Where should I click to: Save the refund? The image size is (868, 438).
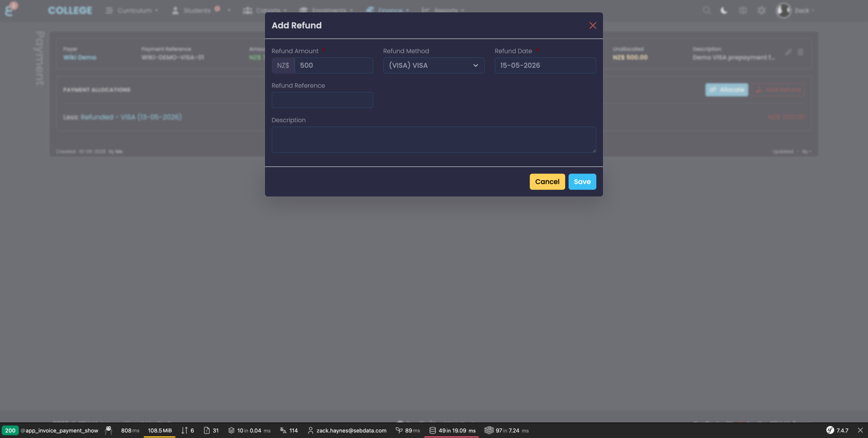point(582,182)
